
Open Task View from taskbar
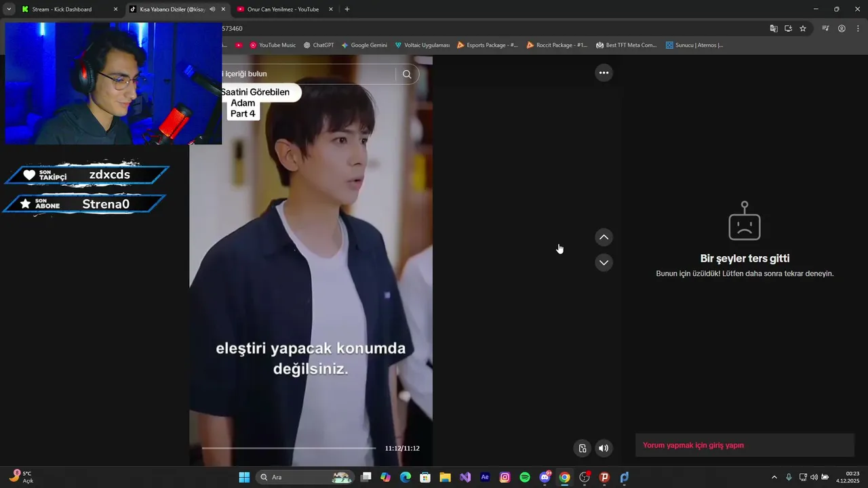[x=366, y=477]
